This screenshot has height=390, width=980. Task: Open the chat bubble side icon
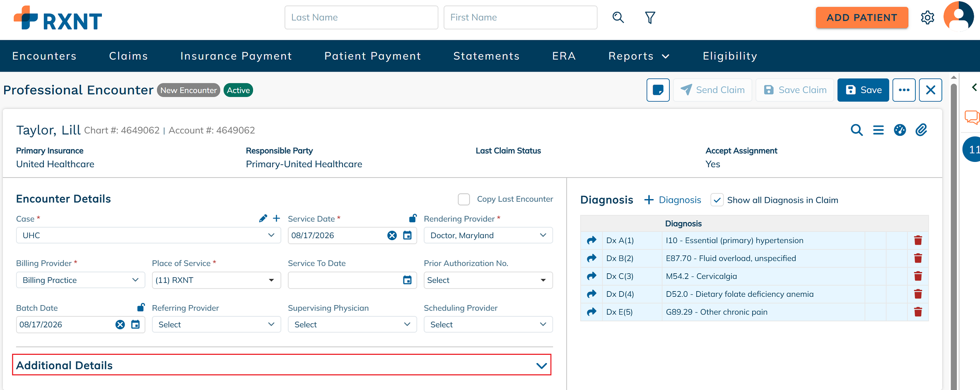pos(972,117)
